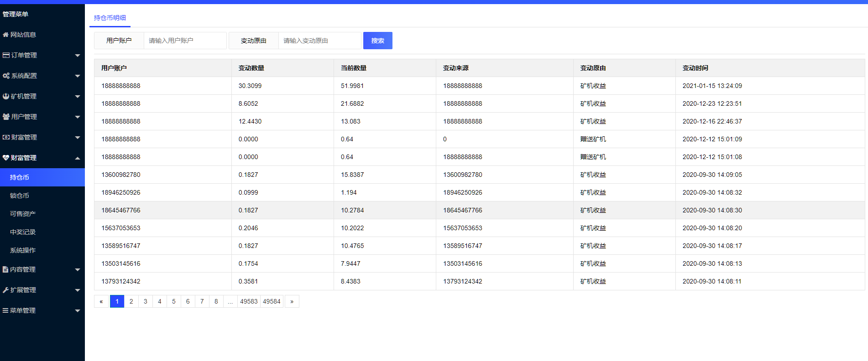Click the document icon next to 内容管理
This screenshot has height=361, width=868.
point(5,269)
